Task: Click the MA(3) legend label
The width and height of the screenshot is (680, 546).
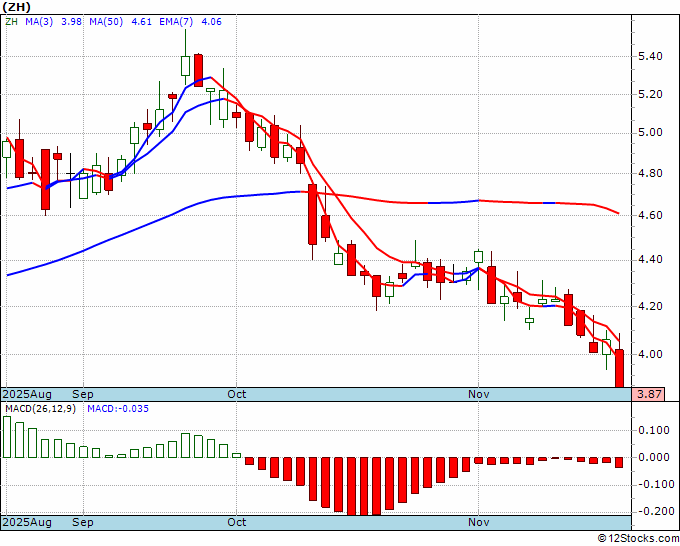Action: click(39, 22)
